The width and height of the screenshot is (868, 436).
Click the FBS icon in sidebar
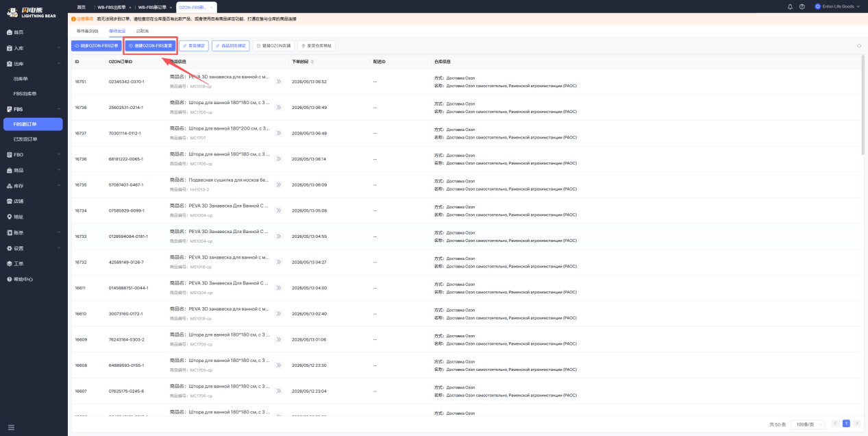pos(10,109)
